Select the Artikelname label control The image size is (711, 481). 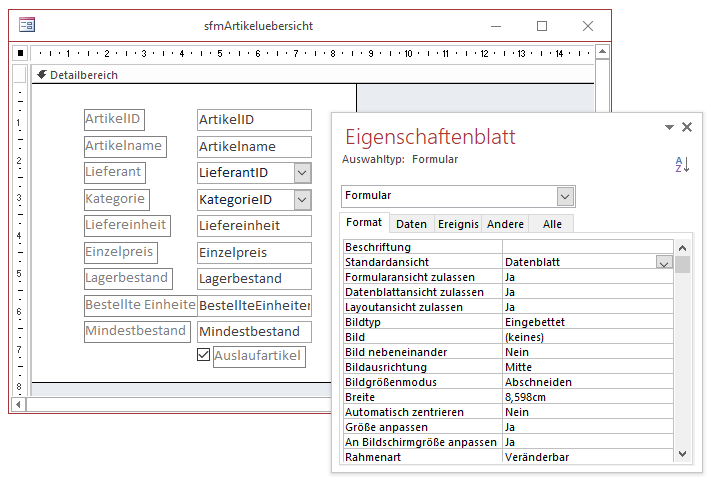coord(125,146)
